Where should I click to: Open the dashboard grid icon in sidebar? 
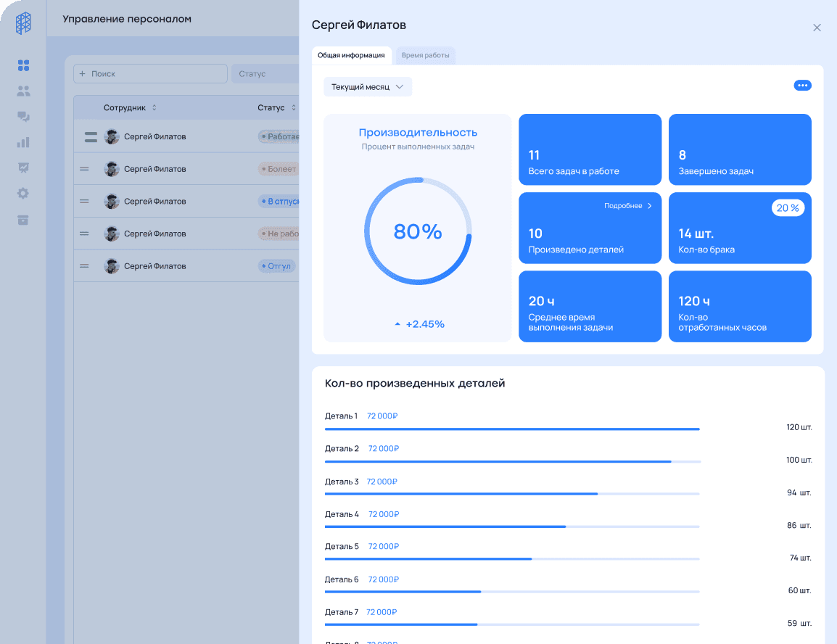coord(23,66)
